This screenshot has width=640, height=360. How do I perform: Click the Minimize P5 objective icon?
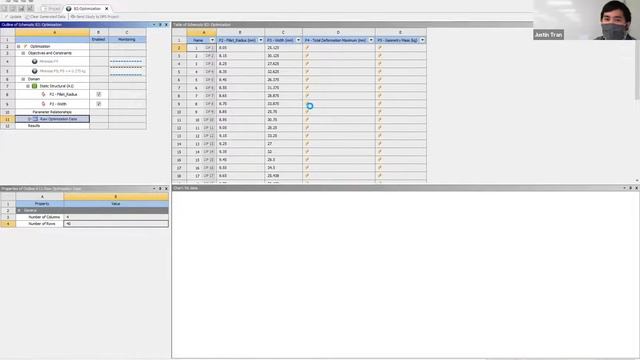tap(35, 71)
